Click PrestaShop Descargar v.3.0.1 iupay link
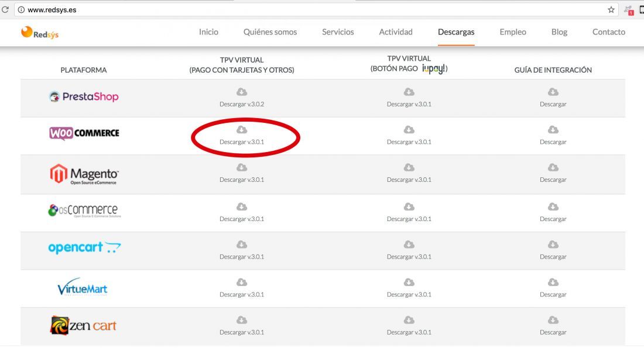Image resolution: width=644 pixels, height=348 pixels. click(x=409, y=104)
